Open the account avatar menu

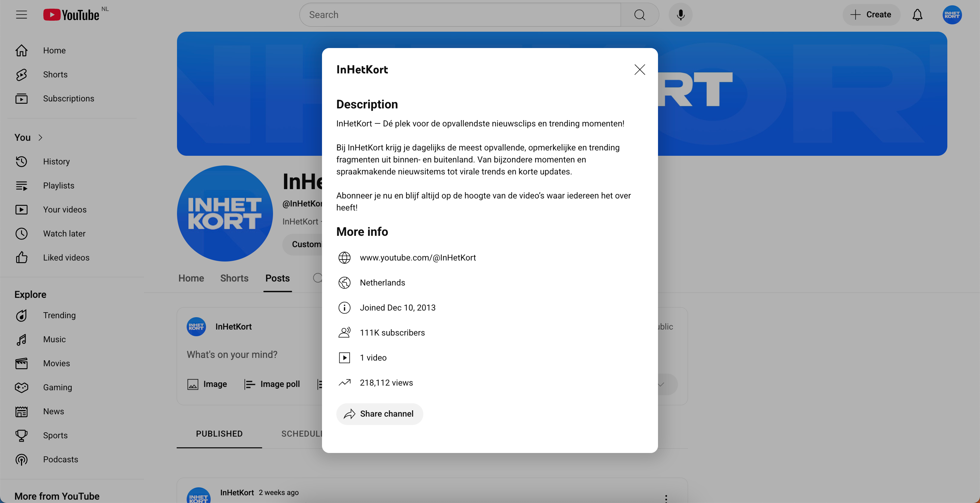coord(952,15)
